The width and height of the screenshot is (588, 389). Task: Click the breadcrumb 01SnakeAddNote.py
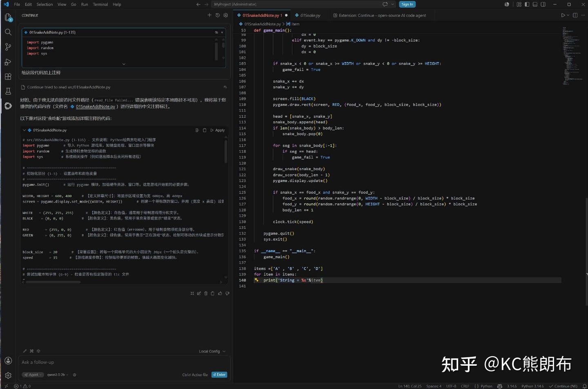pyautogui.click(x=263, y=24)
